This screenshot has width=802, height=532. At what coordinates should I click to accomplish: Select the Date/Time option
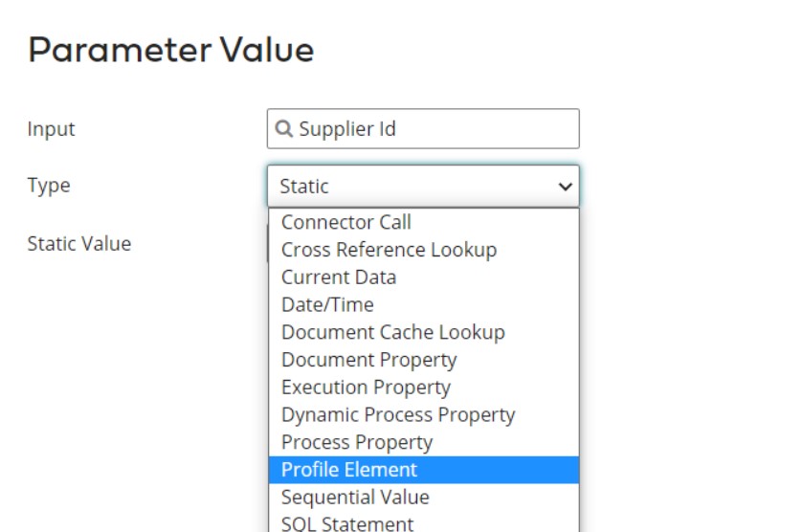click(x=327, y=305)
